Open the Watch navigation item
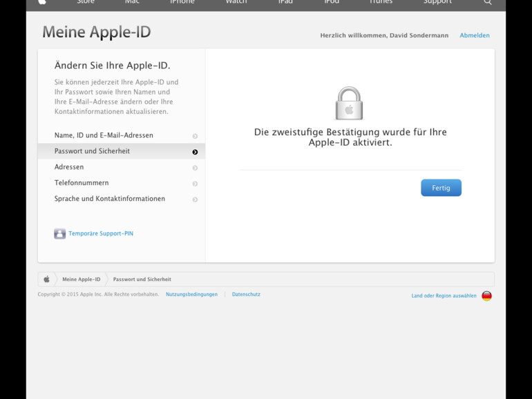The height and width of the screenshot is (399, 532). click(x=236, y=2)
